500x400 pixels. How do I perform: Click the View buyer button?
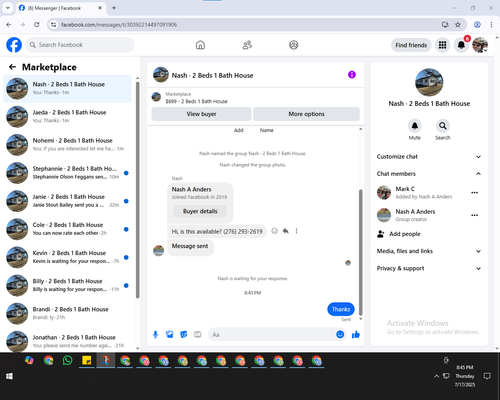coord(201,114)
